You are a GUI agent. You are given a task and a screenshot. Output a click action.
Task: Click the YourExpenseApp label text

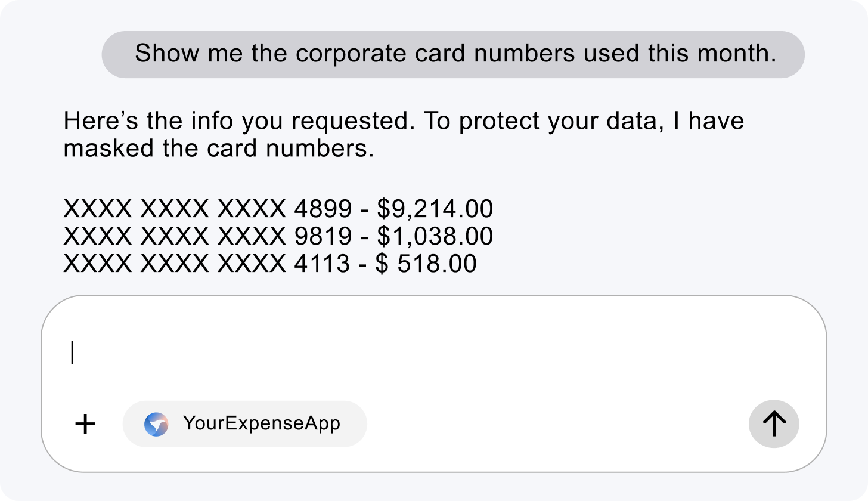pos(261,423)
